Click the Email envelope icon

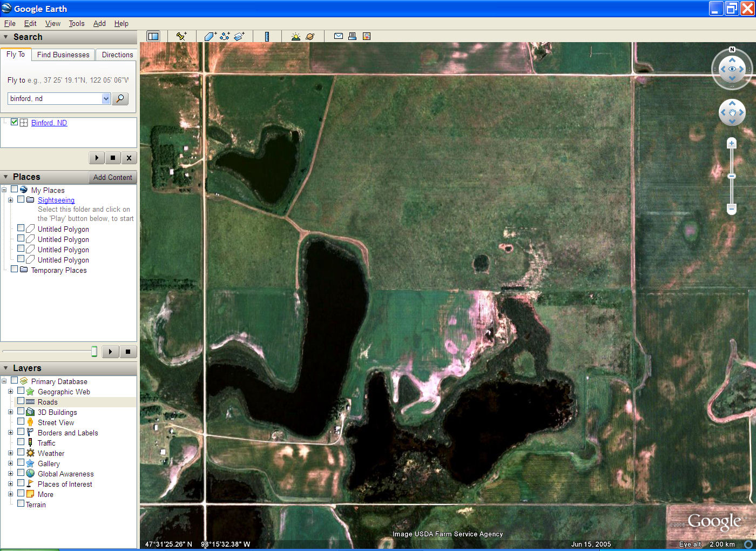(x=339, y=36)
